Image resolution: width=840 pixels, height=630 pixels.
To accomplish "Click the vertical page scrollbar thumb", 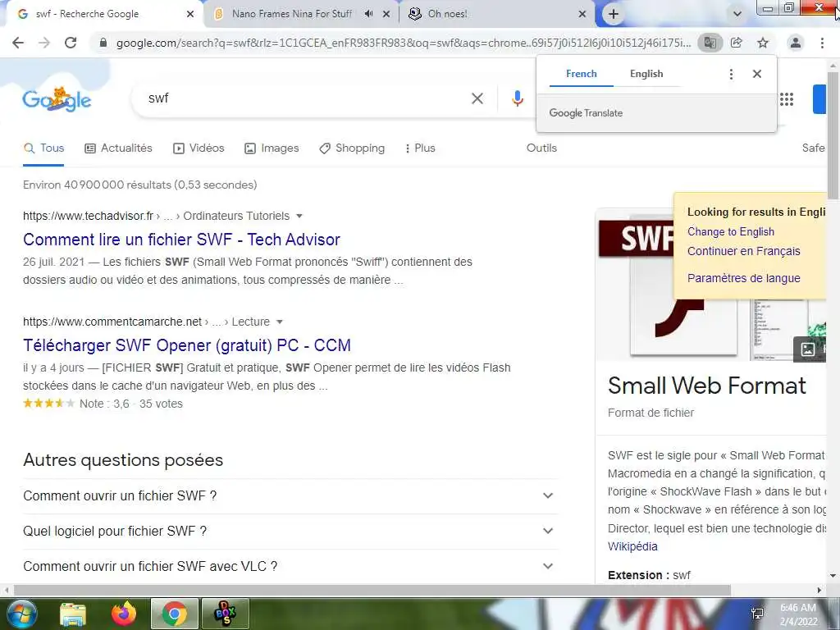I will (833, 135).
